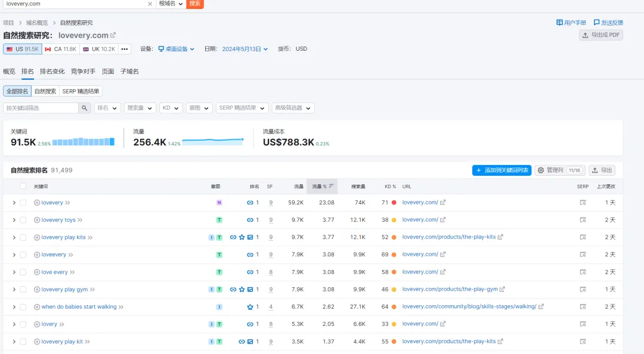Expand the lovevery keyword row

[x=14, y=203]
